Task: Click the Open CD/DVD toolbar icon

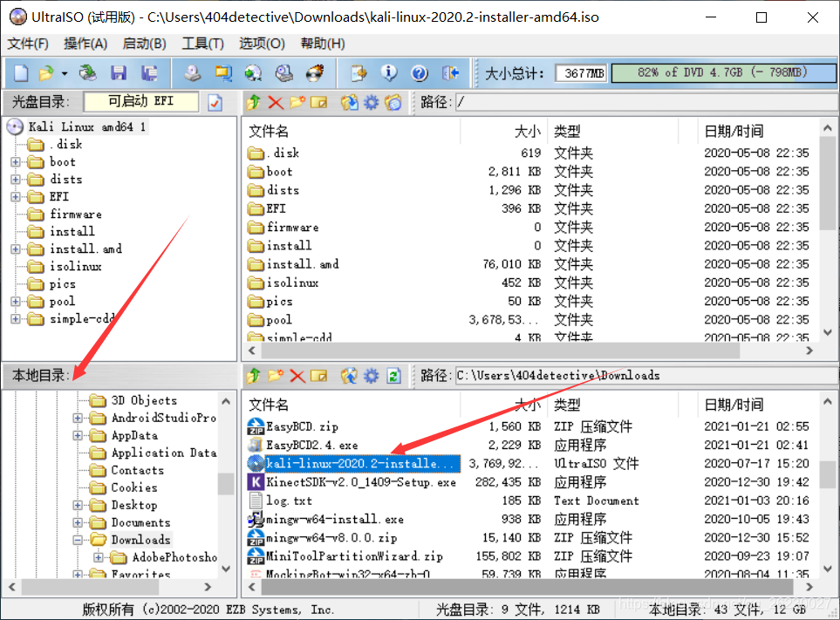Action: point(87,73)
